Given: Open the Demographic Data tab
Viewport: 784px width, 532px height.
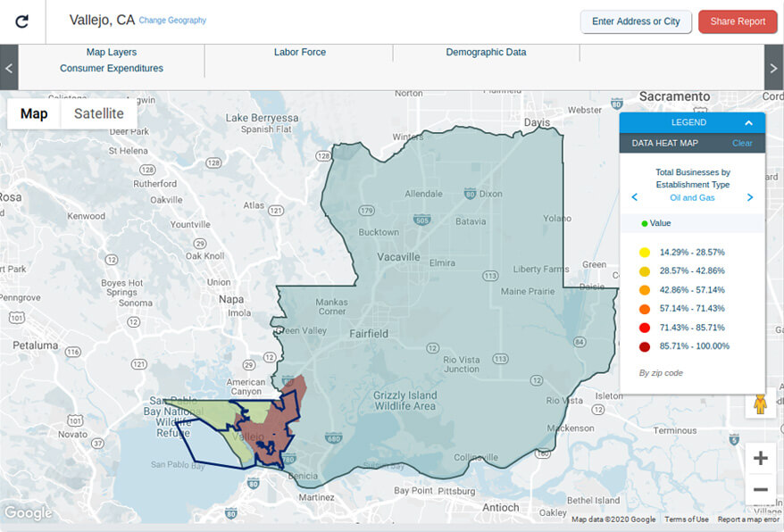Looking at the screenshot, I should (x=485, y=52).
